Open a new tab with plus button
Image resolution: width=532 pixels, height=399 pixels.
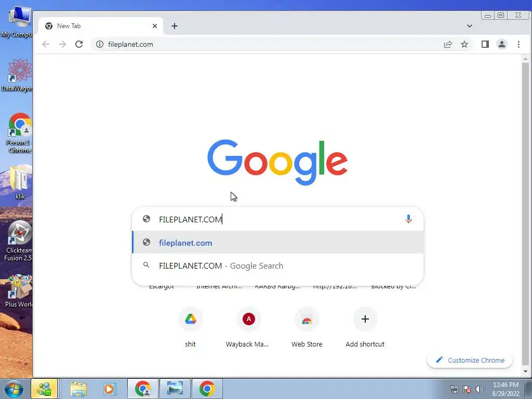click(175, 26)
